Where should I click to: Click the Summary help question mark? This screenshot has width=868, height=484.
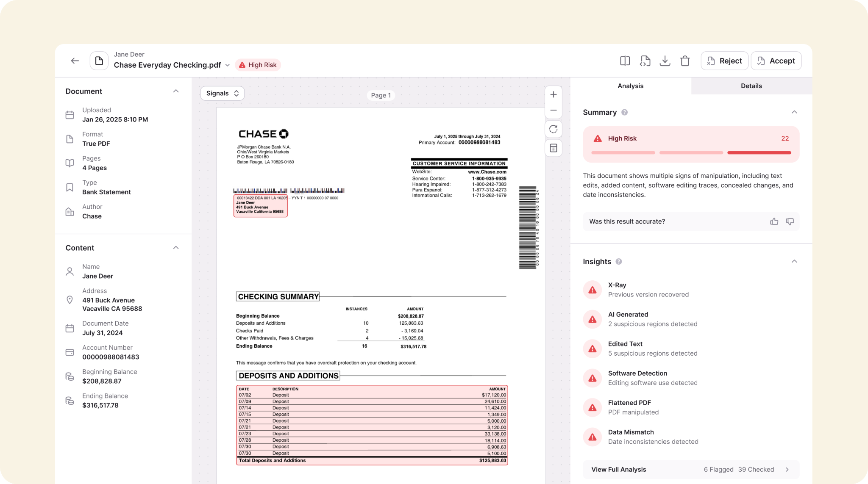pos(624,112)
